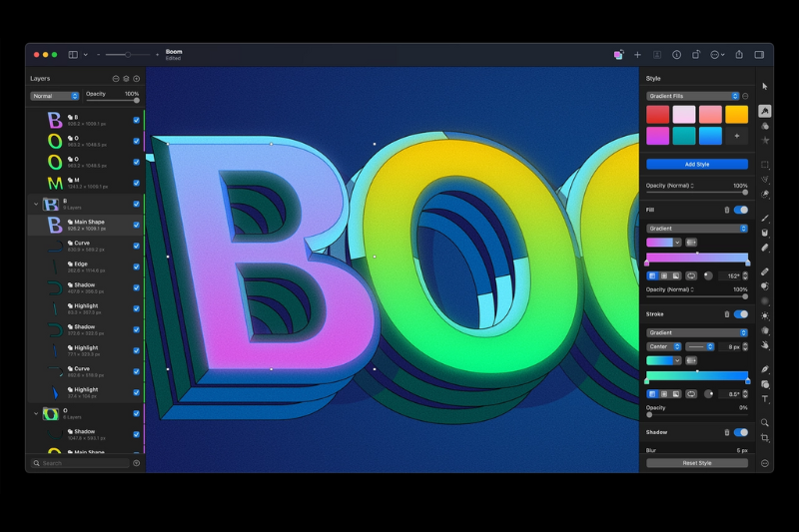This screenshot has width=799, height=532.
Task: Select the Type text tool
Action: pyautogui.click(x=764, y=398)
